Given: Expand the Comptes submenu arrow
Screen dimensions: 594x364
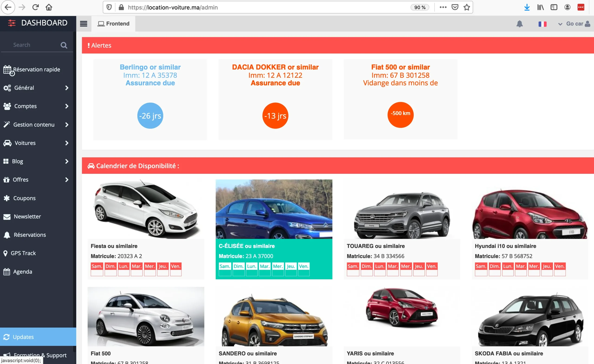Looking at the screenshot, I should 67,106.
